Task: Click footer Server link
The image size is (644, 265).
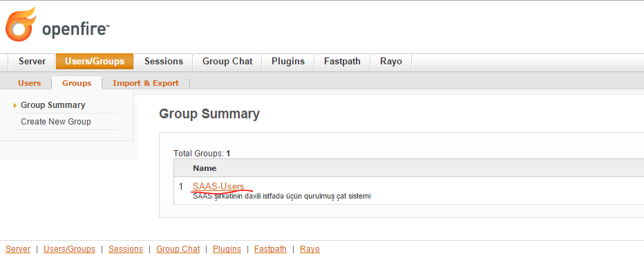Action: [x=18, y=249]
